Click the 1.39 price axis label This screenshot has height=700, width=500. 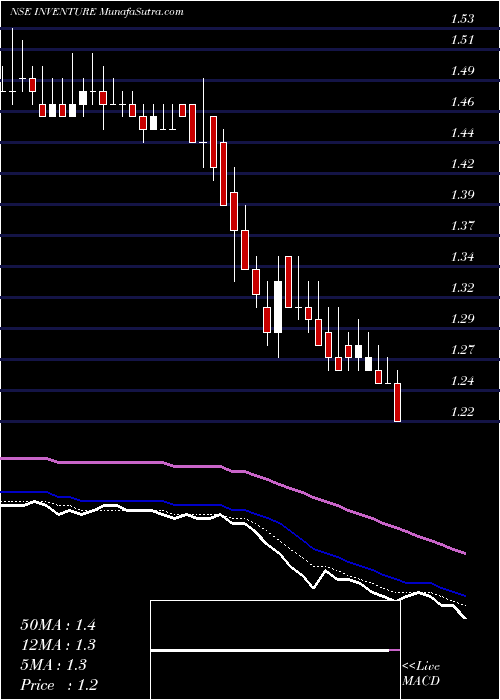pyautogui.click(x=462, y=195)
